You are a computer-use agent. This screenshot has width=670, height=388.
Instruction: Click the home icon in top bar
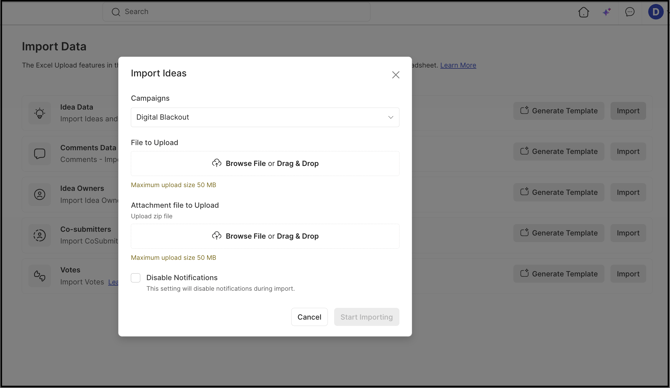(x=583, y=12)
